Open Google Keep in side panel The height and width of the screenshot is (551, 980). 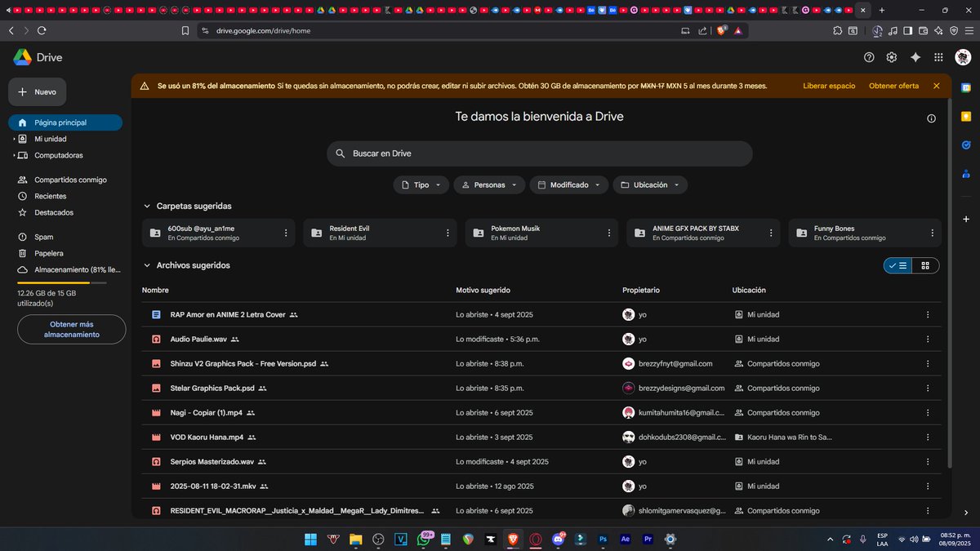pos(966,117)
